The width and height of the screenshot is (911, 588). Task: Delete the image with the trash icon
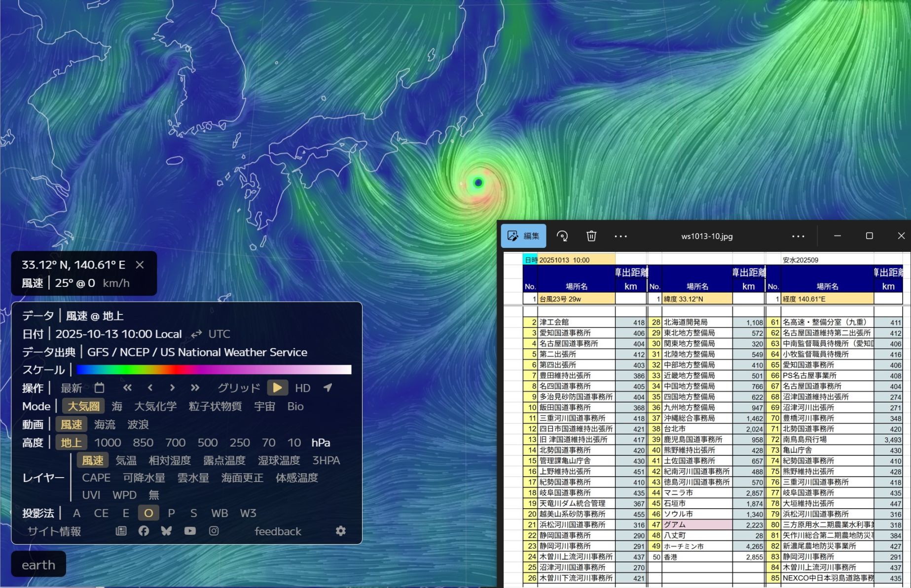[x=591, y=236]
